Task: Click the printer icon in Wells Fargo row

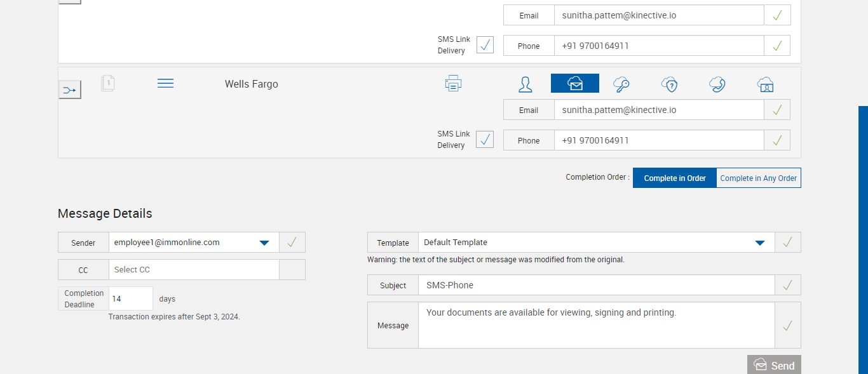Action: coord(453,84)
